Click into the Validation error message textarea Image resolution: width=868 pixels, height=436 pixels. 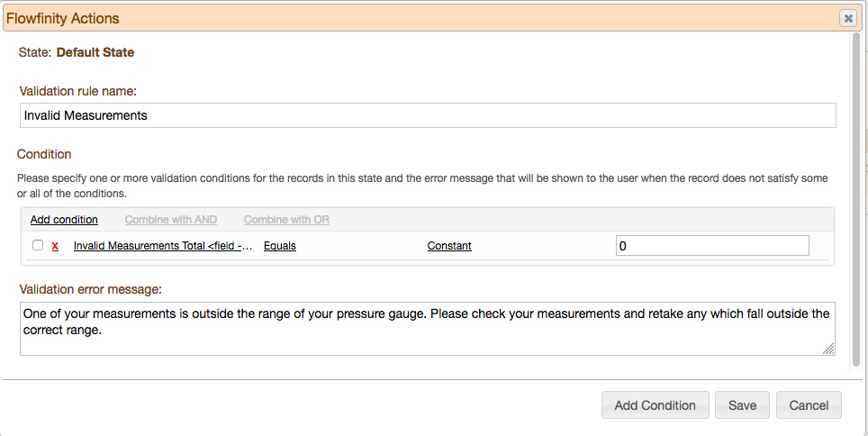coord(428,329)
